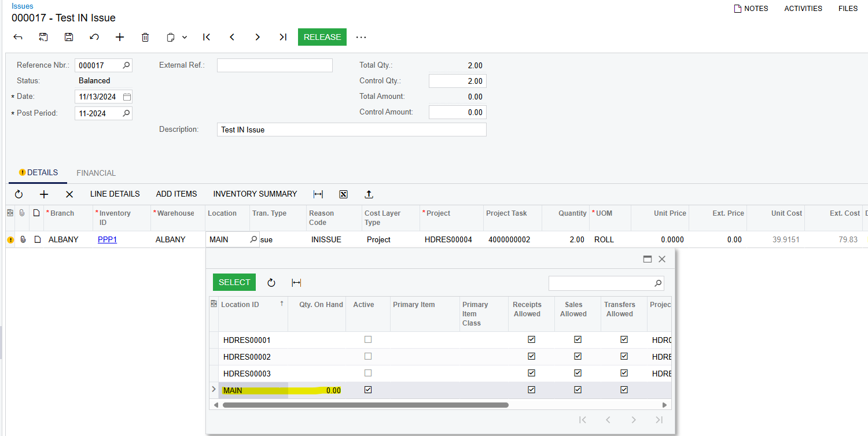Open NOTES for this issue
Image resolution: width=868 pixels, height=436 pixels.
click(751, 9)
